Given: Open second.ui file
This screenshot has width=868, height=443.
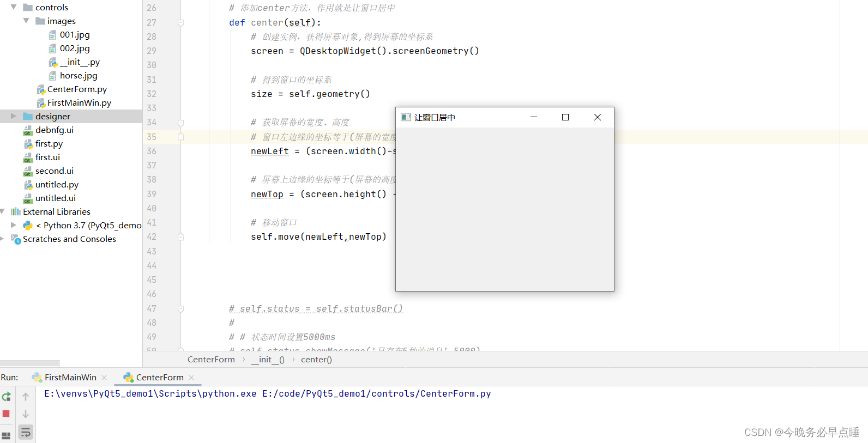Looking at the screenshot, I should click(54, 171).
